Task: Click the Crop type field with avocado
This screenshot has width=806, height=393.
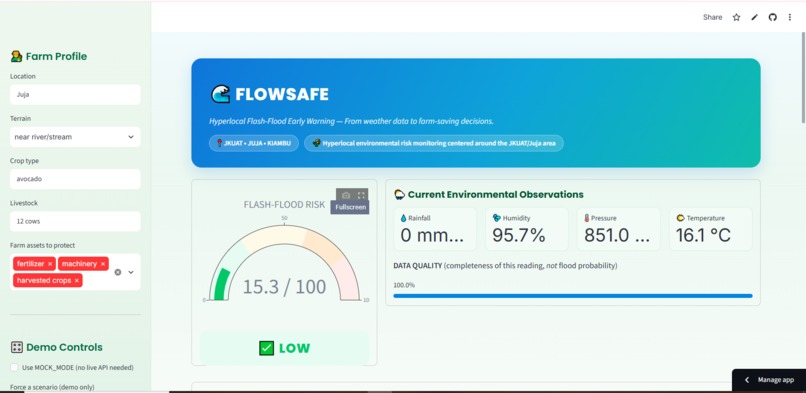Action: tap(75, 179)
